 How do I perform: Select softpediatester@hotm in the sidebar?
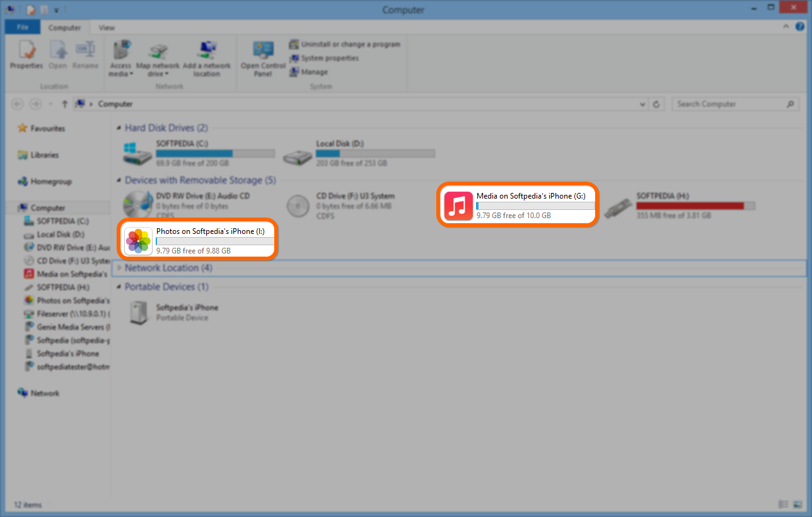coord(67,366)
